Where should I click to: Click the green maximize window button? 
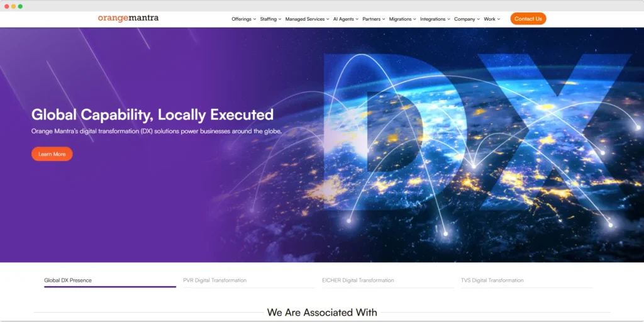[x=21, y=6]
